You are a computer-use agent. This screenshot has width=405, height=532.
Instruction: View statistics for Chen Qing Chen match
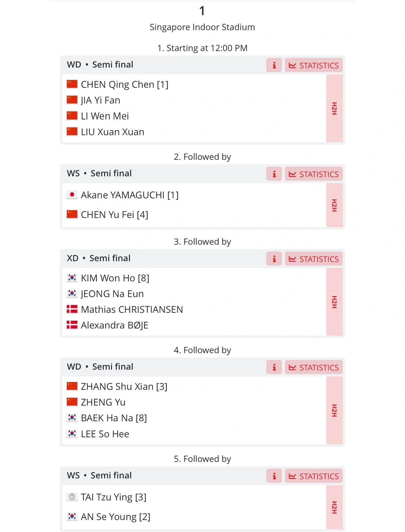coord(314,65)
